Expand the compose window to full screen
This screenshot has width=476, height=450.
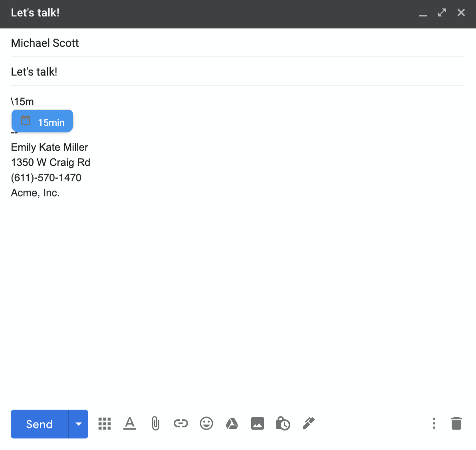442,13
